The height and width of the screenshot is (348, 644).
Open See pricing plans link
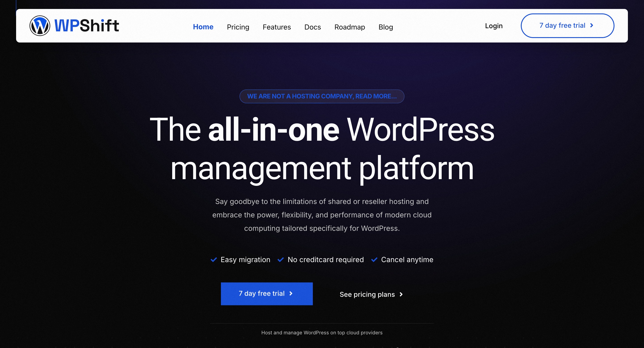coord(371,294)
